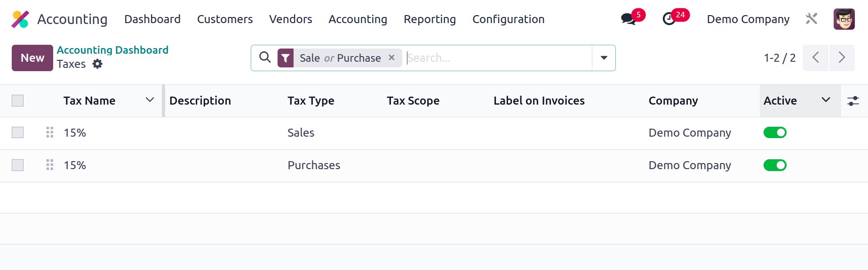Viewport: 868px width, 270px height.
Task: Go to Accounting Dashboard breadcrumb link
Action: [x=112, y=50]
